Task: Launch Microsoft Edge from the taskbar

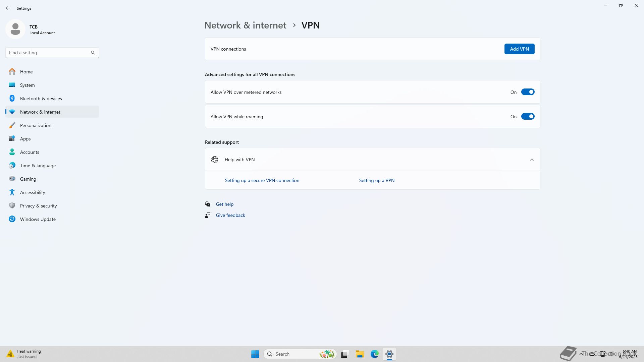Action: point(375,354)
